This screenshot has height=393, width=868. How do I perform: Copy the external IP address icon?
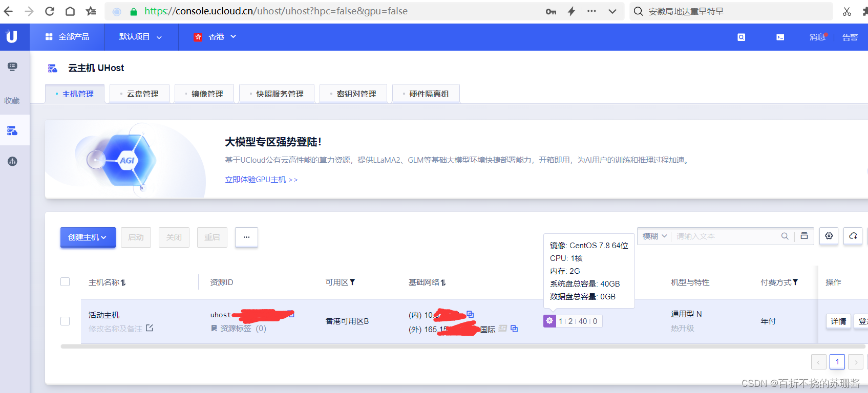514,329
